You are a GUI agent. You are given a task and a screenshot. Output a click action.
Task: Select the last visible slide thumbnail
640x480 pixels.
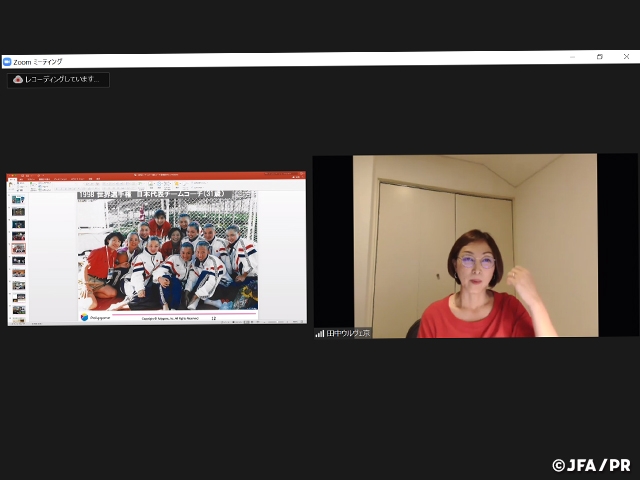click(x=18, y=309)
